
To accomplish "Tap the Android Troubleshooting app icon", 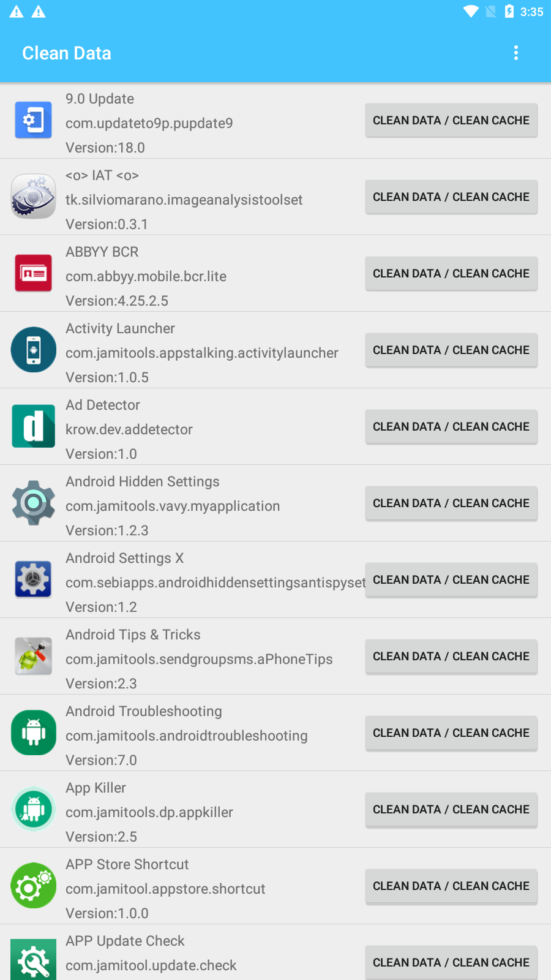I will [34, 733].
